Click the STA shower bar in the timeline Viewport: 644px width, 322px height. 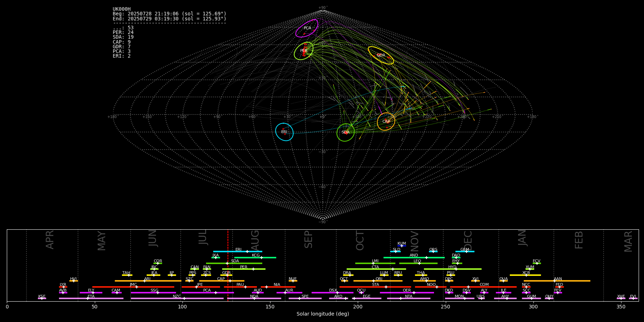point(375,287)
